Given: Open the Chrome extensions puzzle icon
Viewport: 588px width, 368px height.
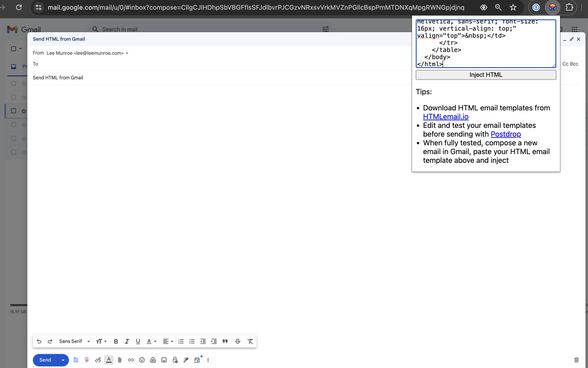Looking at the screenshot, I should coord(569,7).
